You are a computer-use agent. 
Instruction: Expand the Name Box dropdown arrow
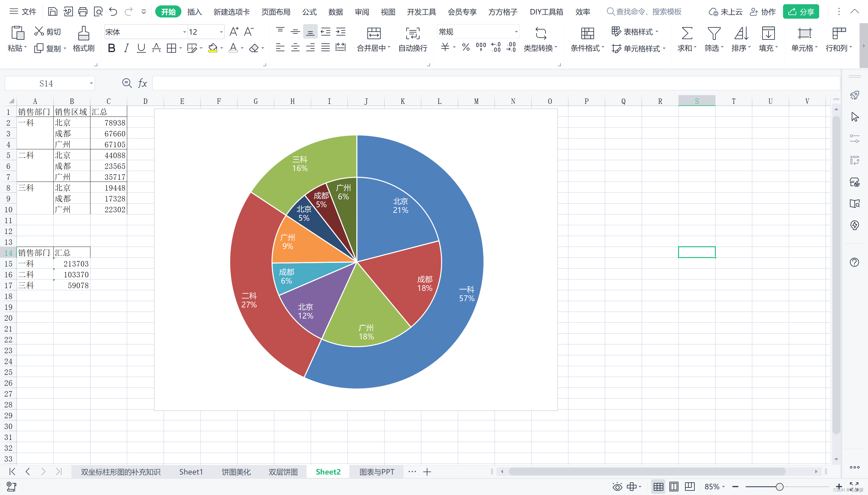(91, 83)
